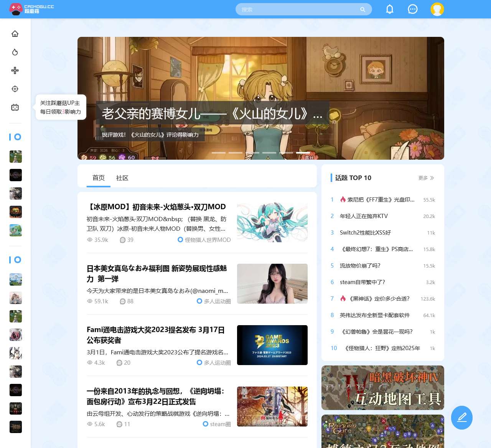This screenshot has width=491, height=448.
Task: Open topic 年轻人正在抛弃KTV
Action: [x=364, y=216]
